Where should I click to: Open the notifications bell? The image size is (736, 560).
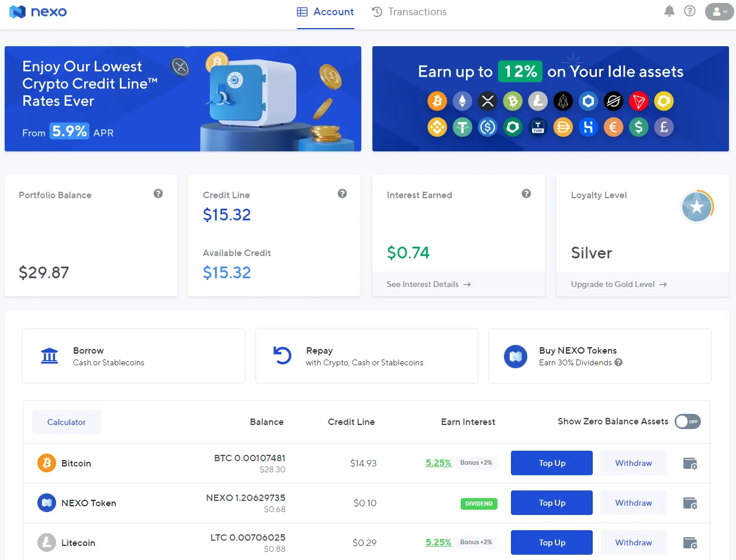pyautogui.click(x=669, y=11)
